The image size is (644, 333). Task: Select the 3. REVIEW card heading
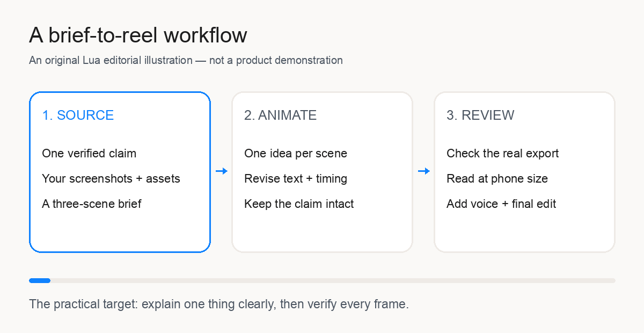click(480, 115)
